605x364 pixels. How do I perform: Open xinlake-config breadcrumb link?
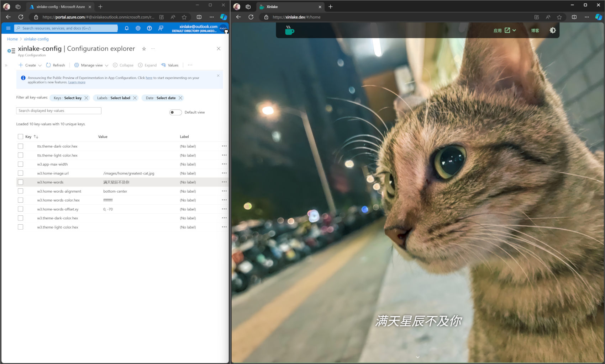tap(36, 39)
